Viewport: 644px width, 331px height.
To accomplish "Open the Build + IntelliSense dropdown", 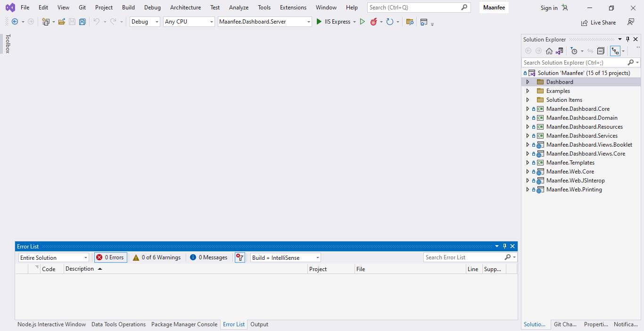I will 285,257.
